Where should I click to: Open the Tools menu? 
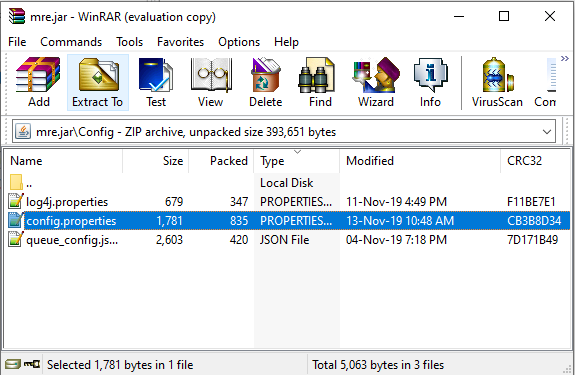click(x=129, y=42)
